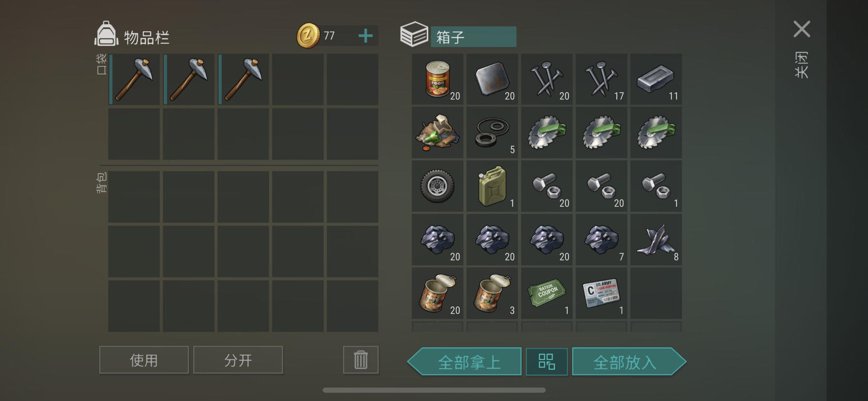This screenshot has height=401, width=868.
Task: Add coins with the plus button
Action: [x=366, y=36]
